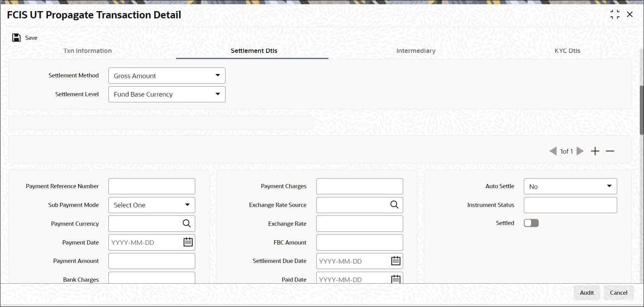Expand the Sub Payment Mode dropdown

152,205
